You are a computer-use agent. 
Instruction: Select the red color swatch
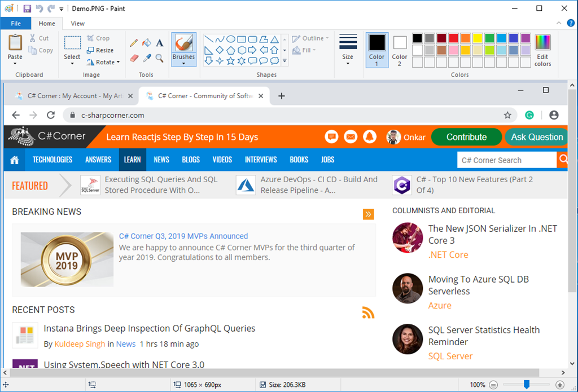pos(453,37)
